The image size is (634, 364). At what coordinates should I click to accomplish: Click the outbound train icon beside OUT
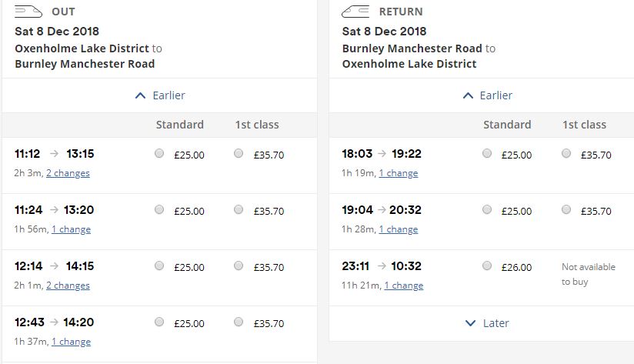[28, 12]
